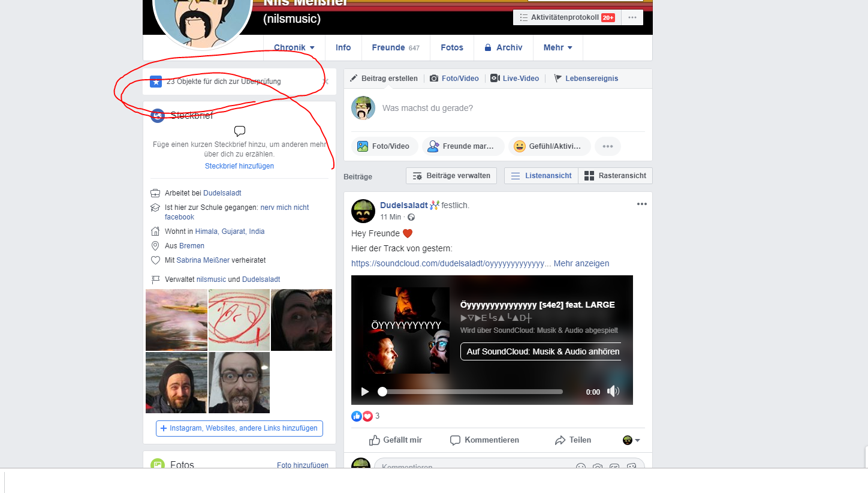Open the Freunde 647 tab
Viewport: 868px width, 493px height.
coord(396,47)
